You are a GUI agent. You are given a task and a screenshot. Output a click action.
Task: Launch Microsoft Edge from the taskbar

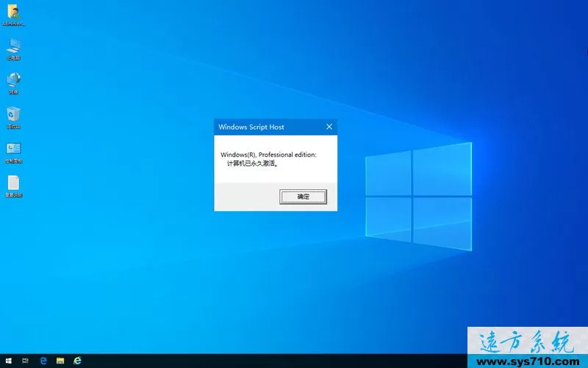click(x=43, y=361)
